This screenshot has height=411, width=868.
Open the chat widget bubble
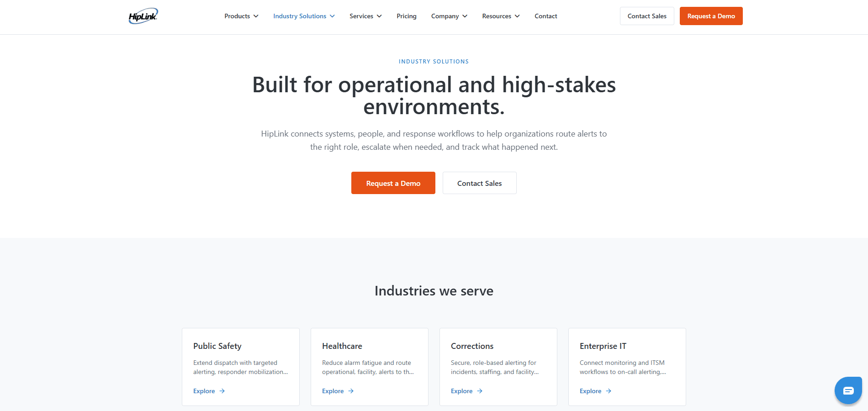(x=848, y=390)
